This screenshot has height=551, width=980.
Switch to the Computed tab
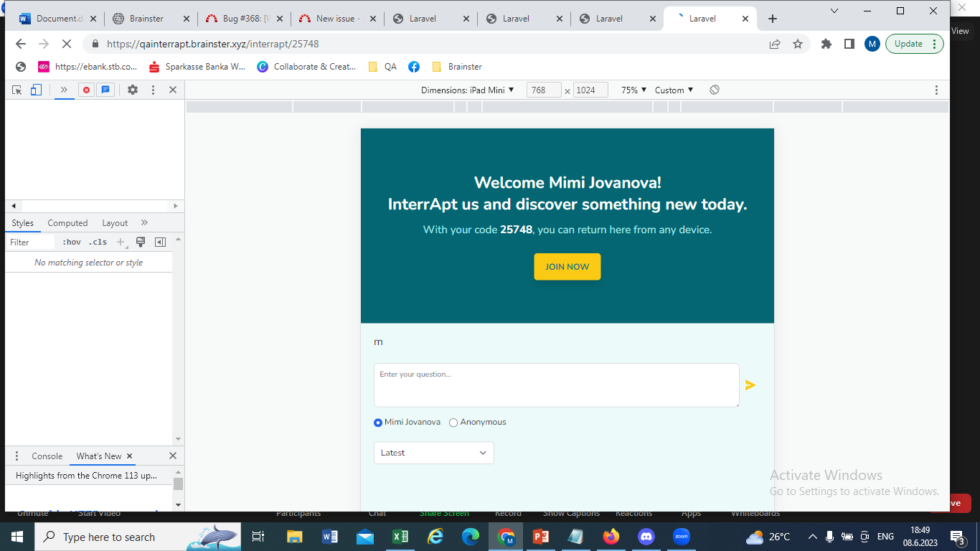(x=67, y=223)
